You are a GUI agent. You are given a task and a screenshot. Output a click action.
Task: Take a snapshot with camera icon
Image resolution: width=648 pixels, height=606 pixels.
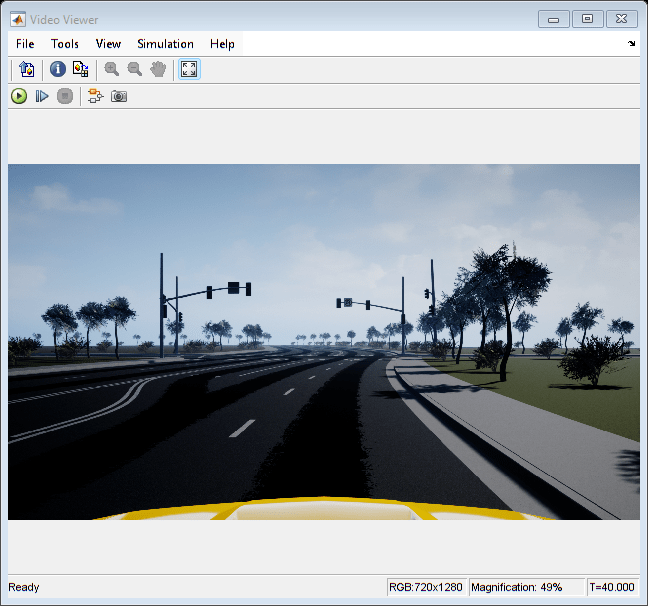click(x=119, y=96)
